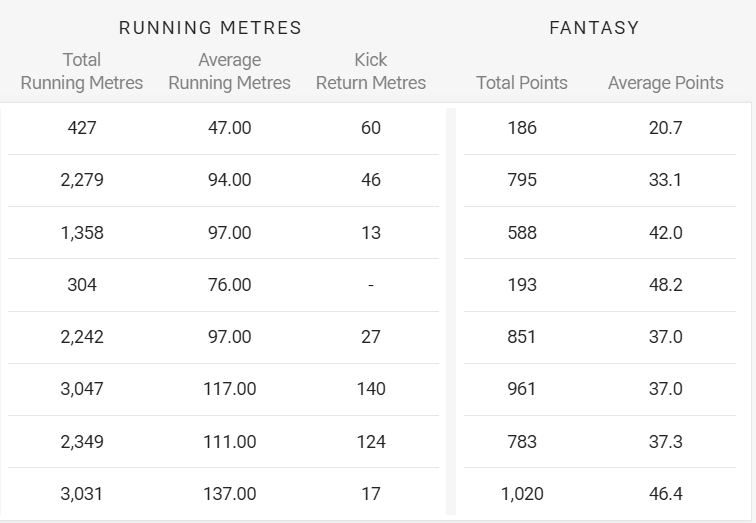756x523 pixels.
Task: Select the 137.00 average running metres value
Action: [x=230, y=494]
